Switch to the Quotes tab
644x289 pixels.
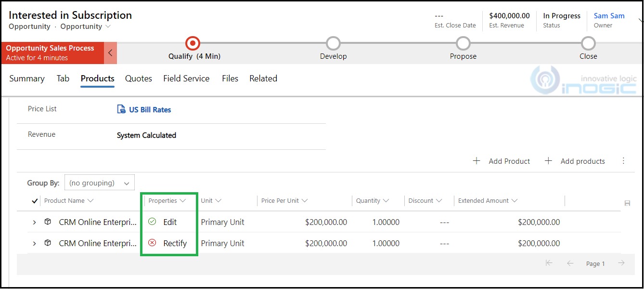(138, 78)
